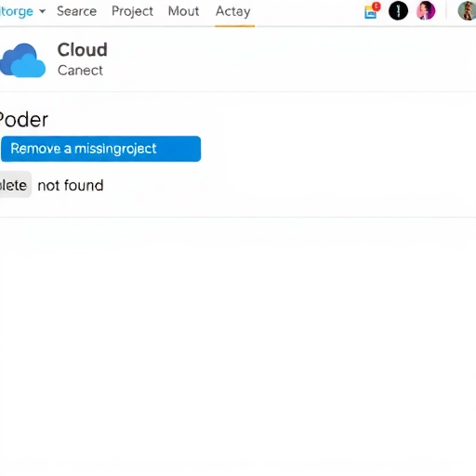Click the blue cloud logo icon
Image resolution: width=476 pixels, height=476 pixels.
[x=22, y=60]
